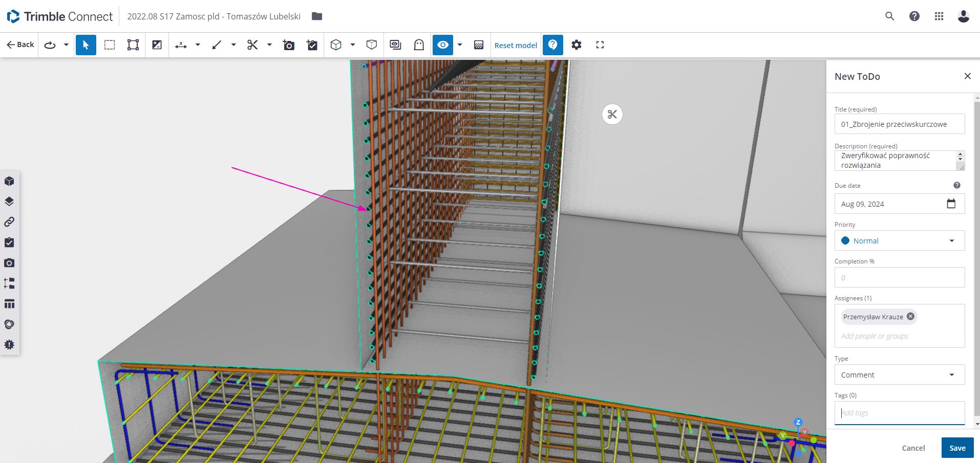Image resolution: width=980 pixels, height=463 pixels.
Task: Edit the Description text area
Action: click(900, 161)
